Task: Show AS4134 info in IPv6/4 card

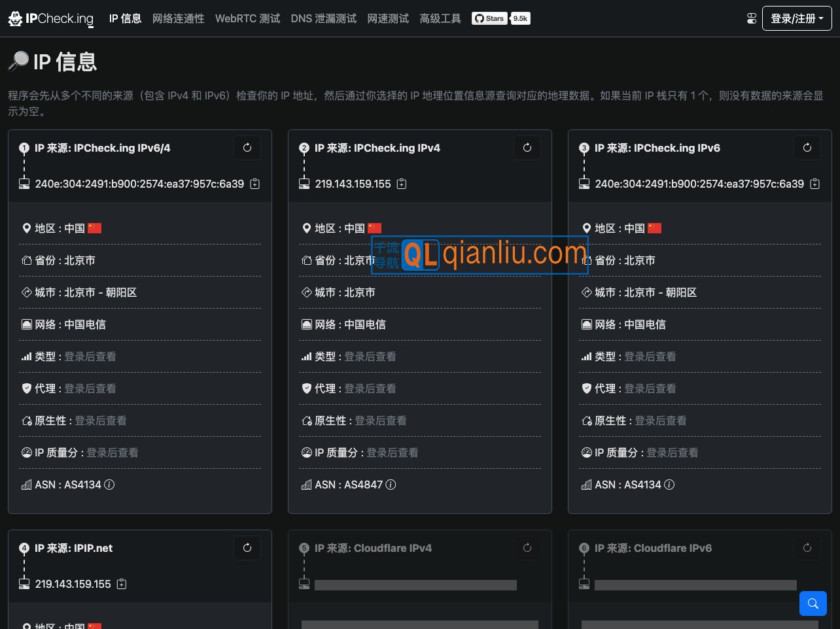Action: coord(110,484)
